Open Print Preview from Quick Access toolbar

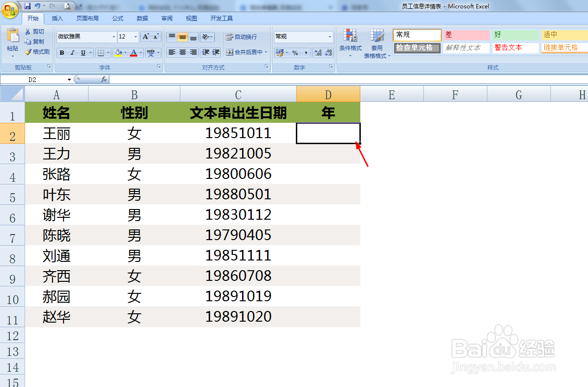[67, 6]
